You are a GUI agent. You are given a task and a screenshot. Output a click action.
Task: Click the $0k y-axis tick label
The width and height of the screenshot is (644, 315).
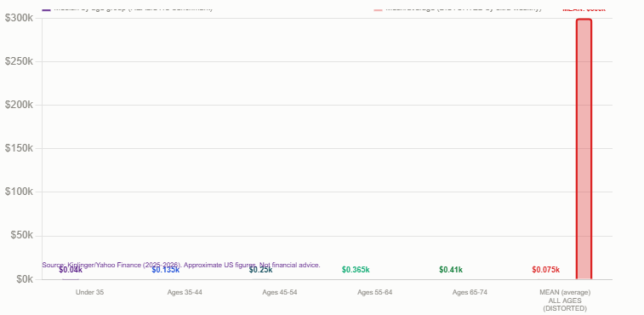pyautogui.click(x=24, y=279)
